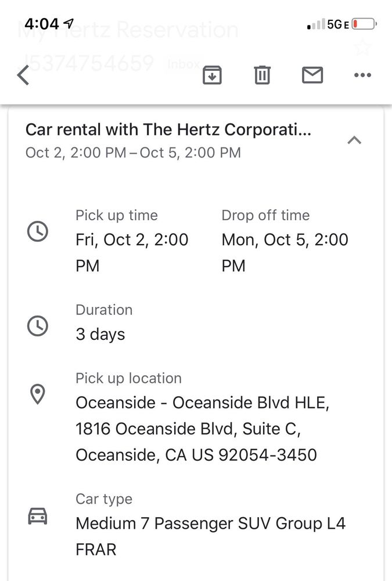
Task: Star the email with the faded star
Action: [362, 48]
